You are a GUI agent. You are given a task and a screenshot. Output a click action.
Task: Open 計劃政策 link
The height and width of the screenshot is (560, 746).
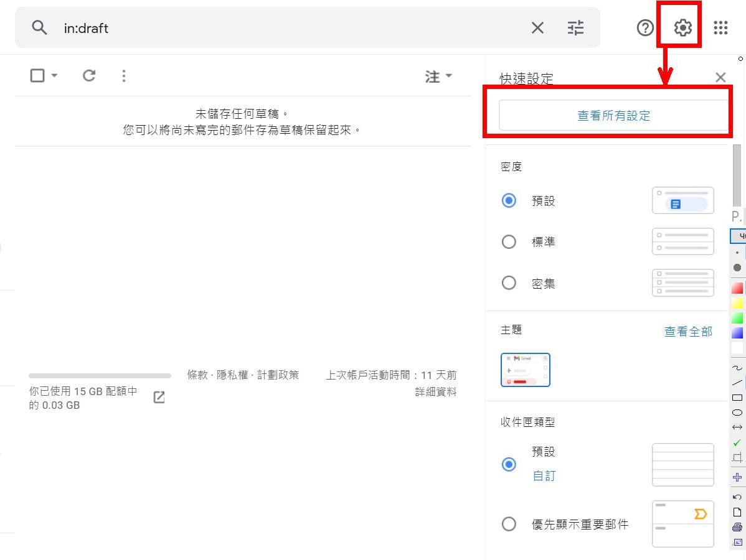click(x=278, y=375)
